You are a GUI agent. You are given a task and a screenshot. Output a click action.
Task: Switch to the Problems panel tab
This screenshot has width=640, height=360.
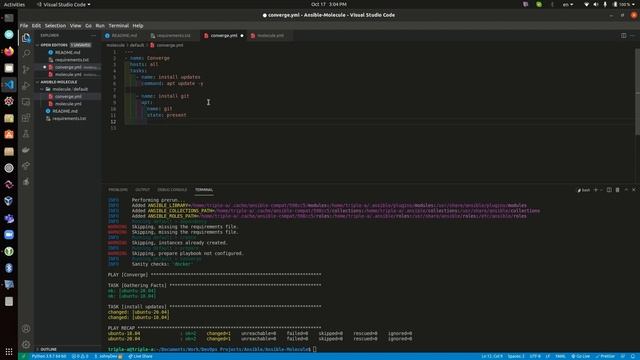click(118, 190)
